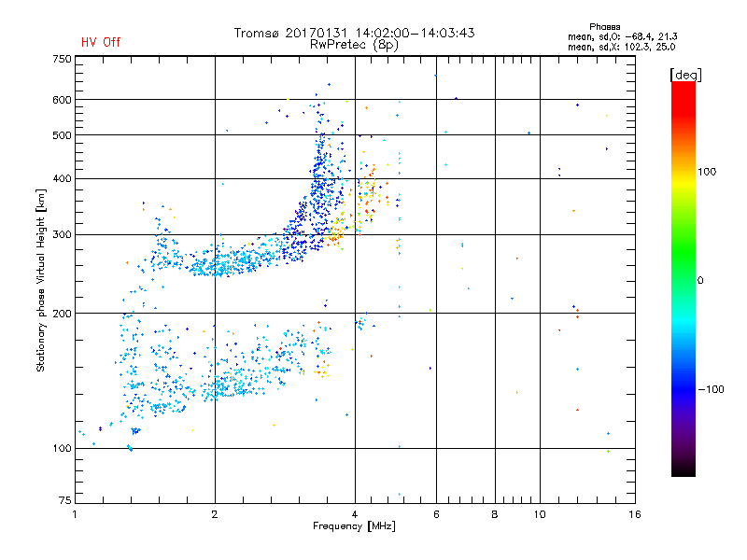
Task: Click y-axis tick label '75'
Action: [x=65, y=500]
